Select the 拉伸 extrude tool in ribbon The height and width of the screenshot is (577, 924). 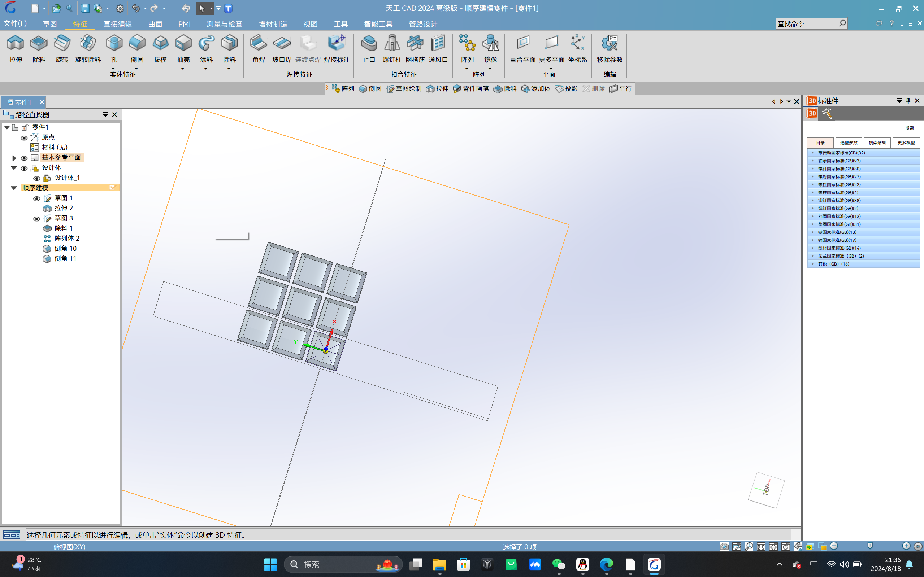pyautogui.click(x=16, y=48)
